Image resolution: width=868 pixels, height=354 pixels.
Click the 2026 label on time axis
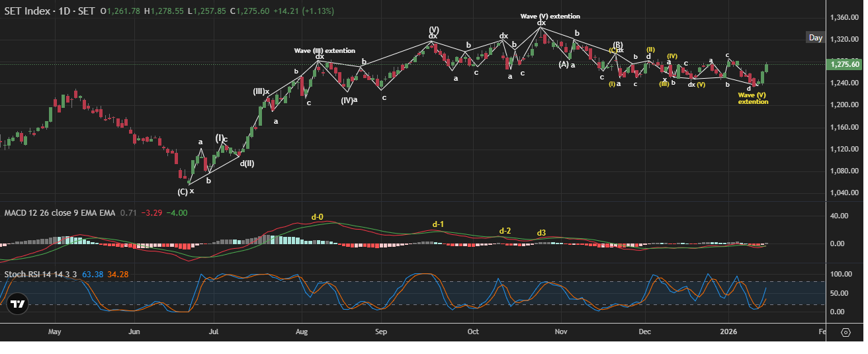(729, 331)
